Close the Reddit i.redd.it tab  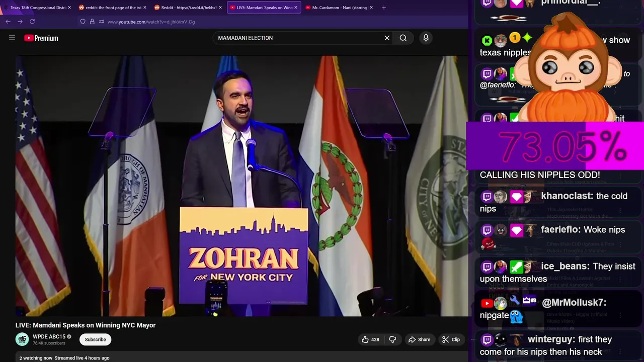[220, 8]
